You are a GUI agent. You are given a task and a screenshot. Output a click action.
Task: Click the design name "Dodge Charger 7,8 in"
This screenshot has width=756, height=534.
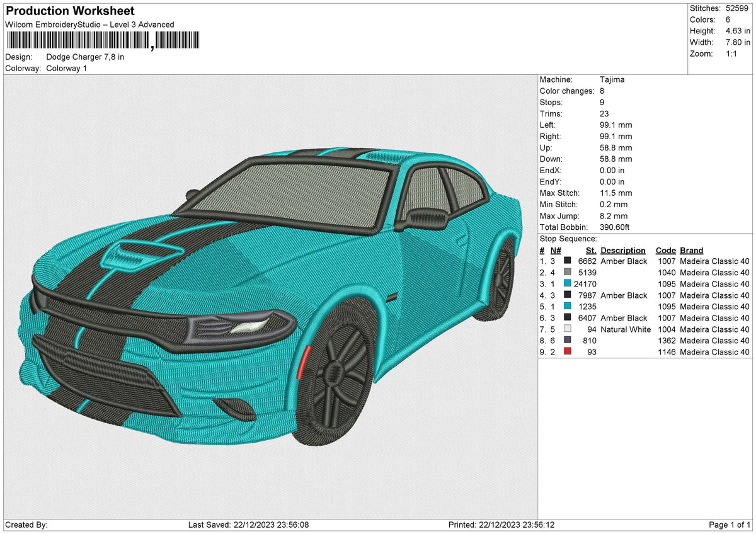[x=85, y=57]
